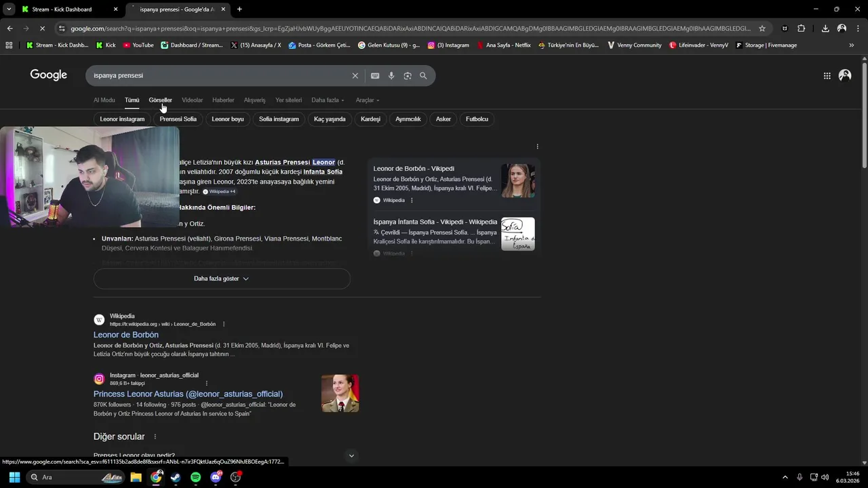Search by image with the Lens icon
Viewport: 868px width, 488px height.
point(408,76)
